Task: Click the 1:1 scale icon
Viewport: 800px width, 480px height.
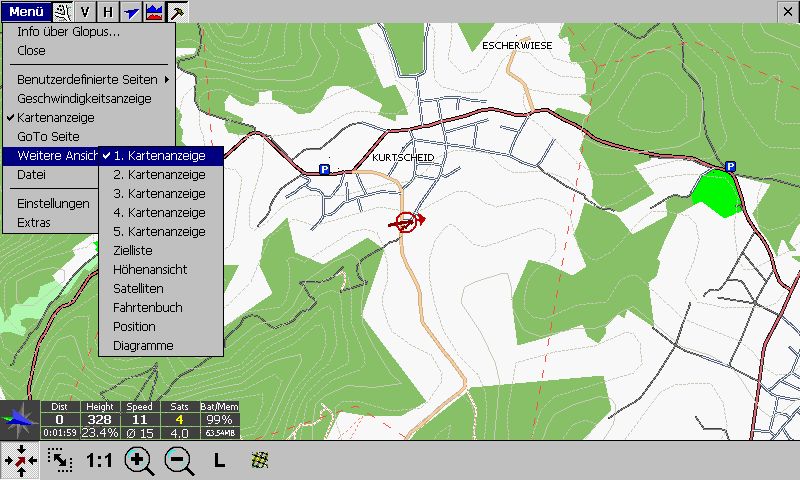Action: 99,461
